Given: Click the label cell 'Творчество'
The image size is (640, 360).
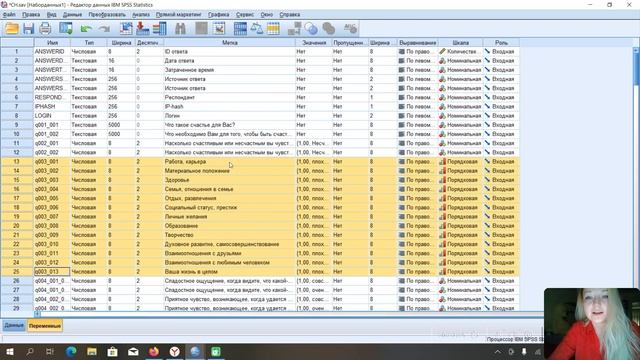Looking at the screenshot, I should pyautogui.click(x=229, y=235).
